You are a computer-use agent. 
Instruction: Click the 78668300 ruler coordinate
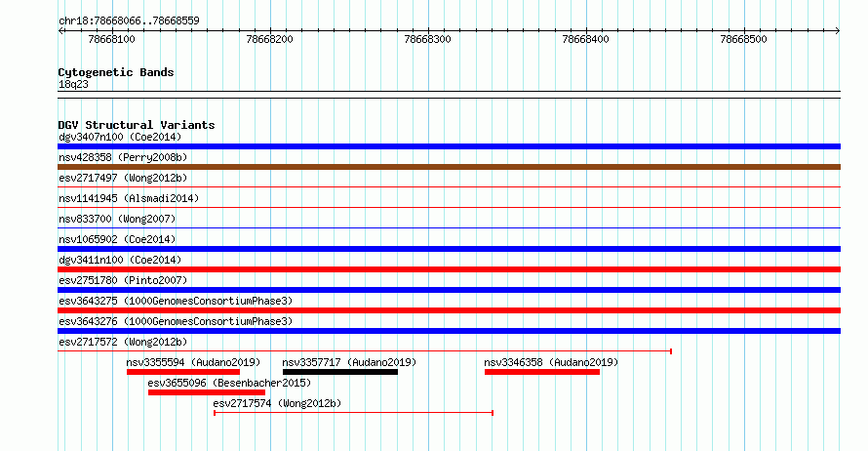click(427, 39)
